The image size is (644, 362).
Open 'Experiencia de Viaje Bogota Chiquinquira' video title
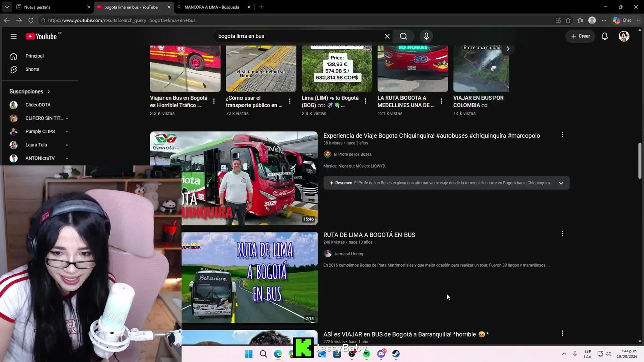point(432,136)
